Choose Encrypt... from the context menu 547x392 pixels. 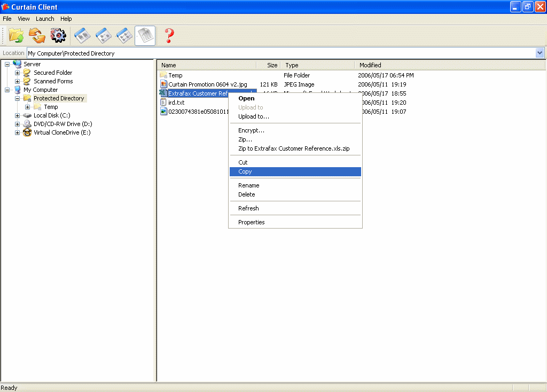[251, 130]
